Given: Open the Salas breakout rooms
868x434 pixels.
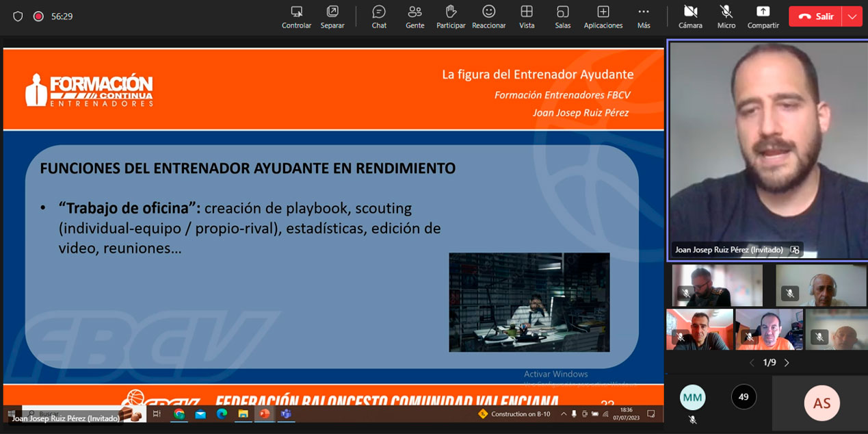Looking at the screenshot, I should coord(563,16).
